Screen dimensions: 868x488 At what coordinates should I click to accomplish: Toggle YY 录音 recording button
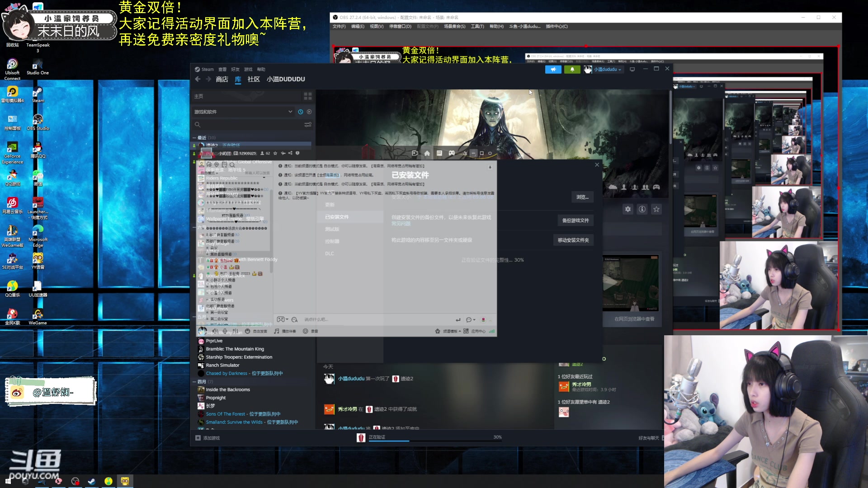(311, 331)
